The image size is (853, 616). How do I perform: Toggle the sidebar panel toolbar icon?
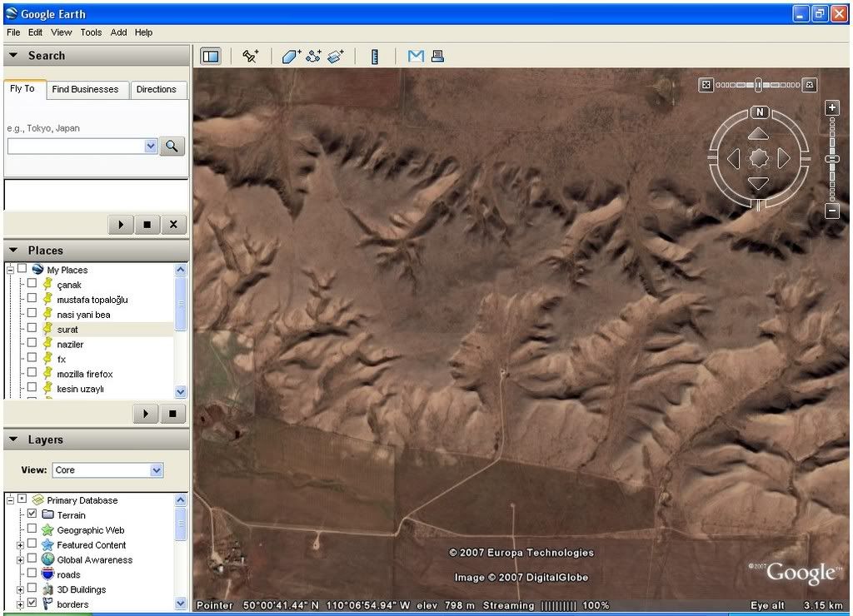pyautogui.click(x=211, y=56)
